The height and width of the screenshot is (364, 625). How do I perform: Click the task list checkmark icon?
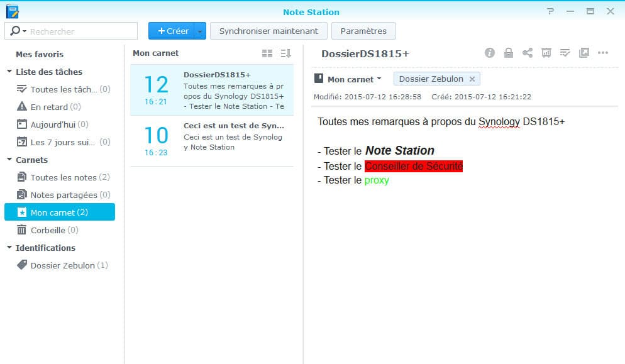pyautogui.click(x=565, y=53)
